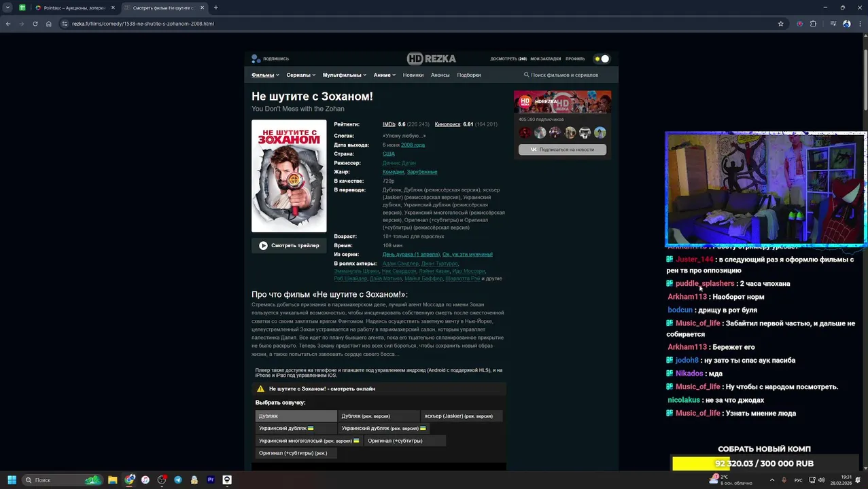Click the search magnifier icon on site
The height and width of the screenshot is (489, 868).
pos(527,75)
